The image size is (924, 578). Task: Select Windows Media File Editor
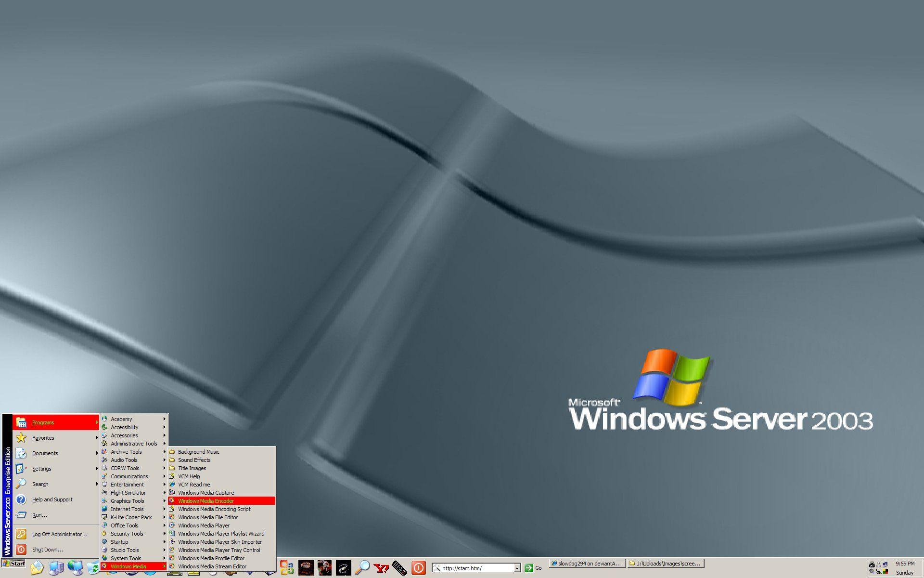point(207,517)
